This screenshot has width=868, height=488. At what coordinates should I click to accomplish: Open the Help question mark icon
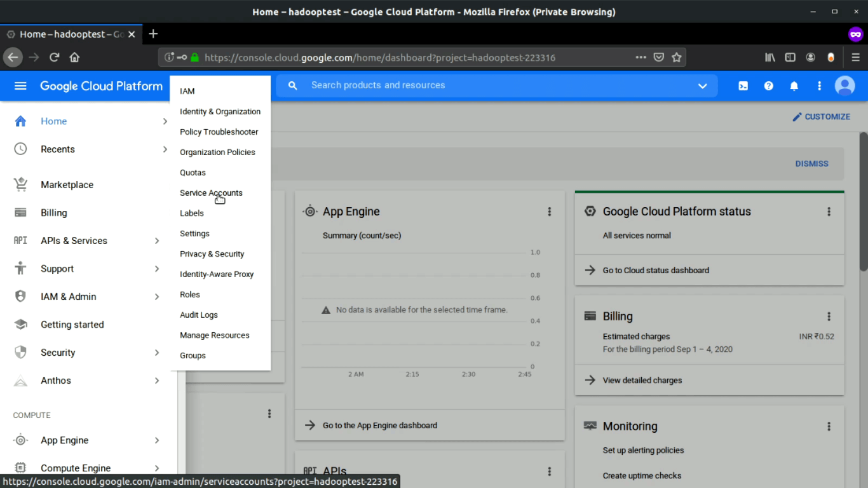pos(769,86)
